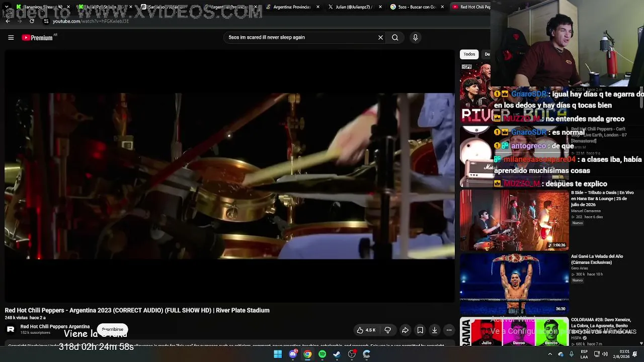Subscribe with the Suscribirse button
644x362 pixels.
coord(112,329)
